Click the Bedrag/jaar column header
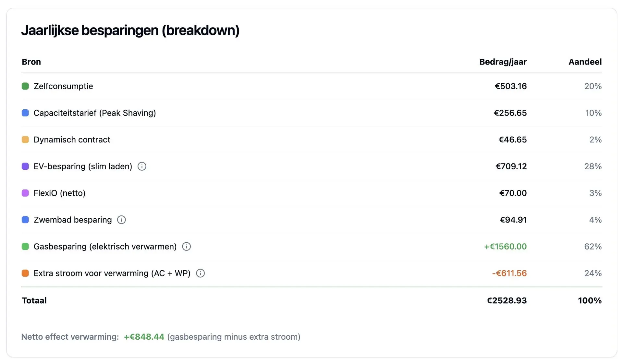The width and height of the screenshot is (623, 364). [x=503, y=62]
